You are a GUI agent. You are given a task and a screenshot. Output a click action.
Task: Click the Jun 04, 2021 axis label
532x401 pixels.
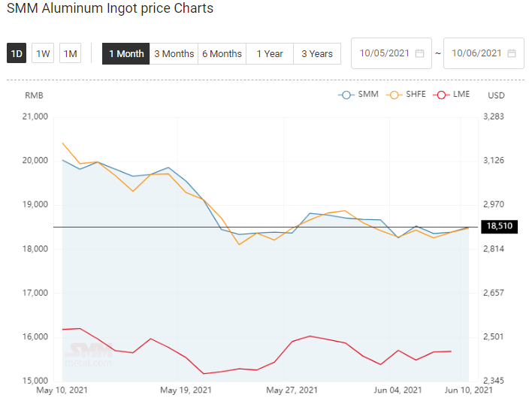(397, 390)
